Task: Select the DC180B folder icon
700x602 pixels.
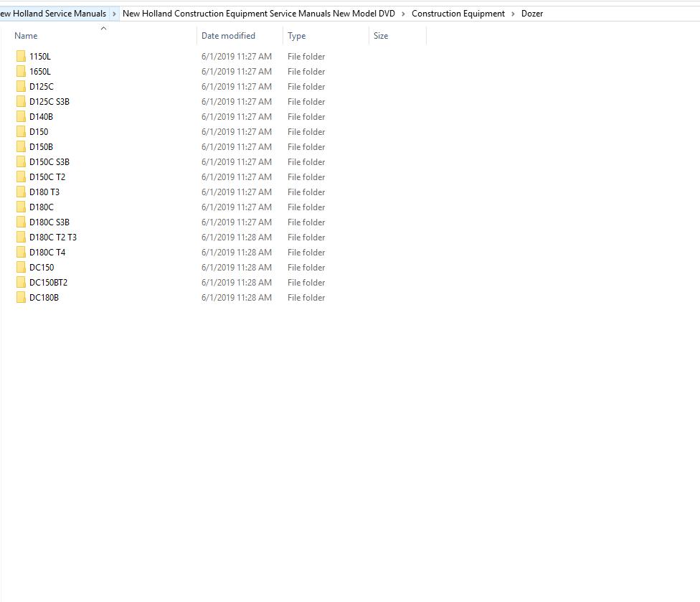Action: (x=21, y=298)
